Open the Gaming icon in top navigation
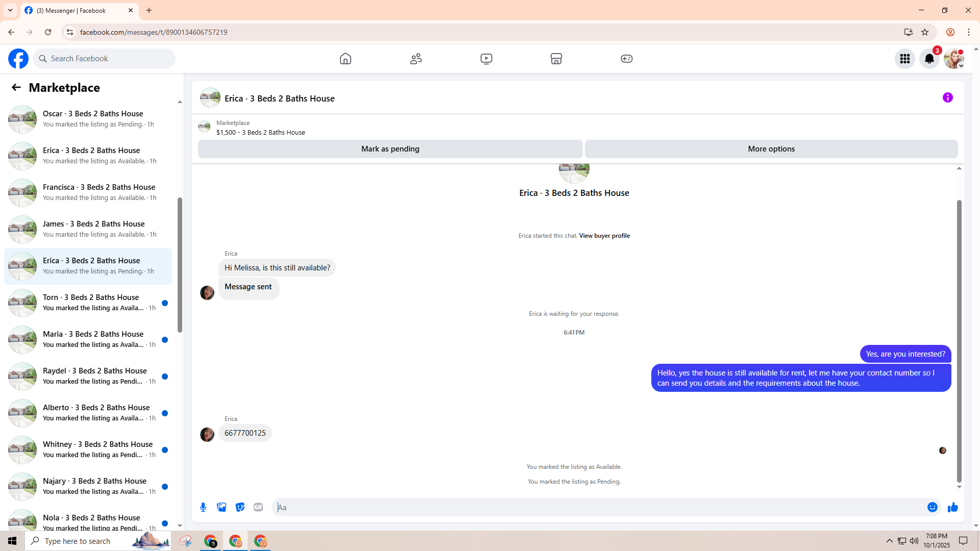 click(x=627, y=59)
